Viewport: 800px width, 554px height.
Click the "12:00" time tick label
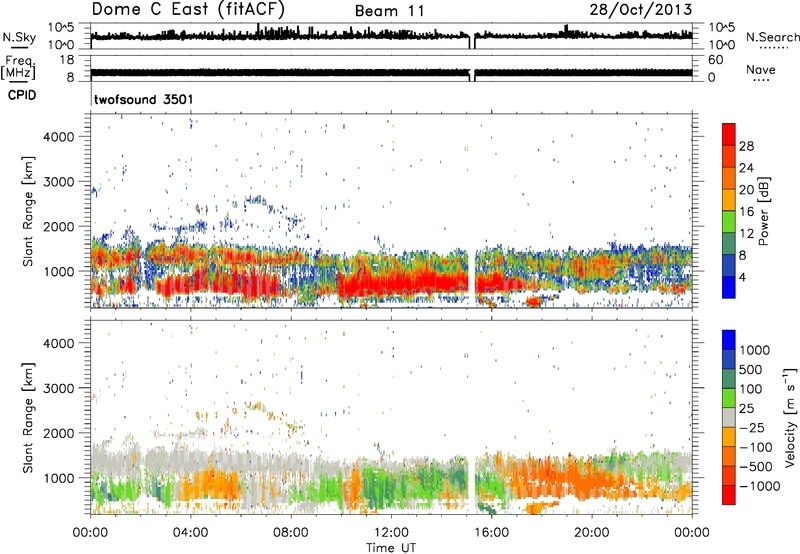pos(391,533)
